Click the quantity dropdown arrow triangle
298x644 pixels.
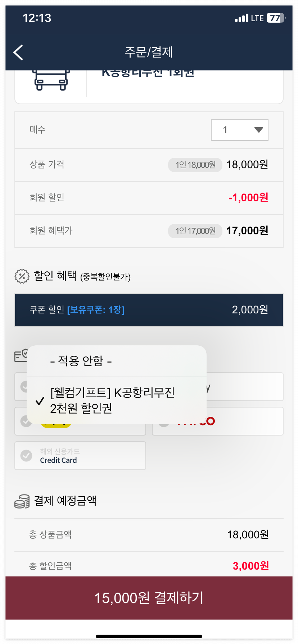pyautogui.click(x=258, y=130)
